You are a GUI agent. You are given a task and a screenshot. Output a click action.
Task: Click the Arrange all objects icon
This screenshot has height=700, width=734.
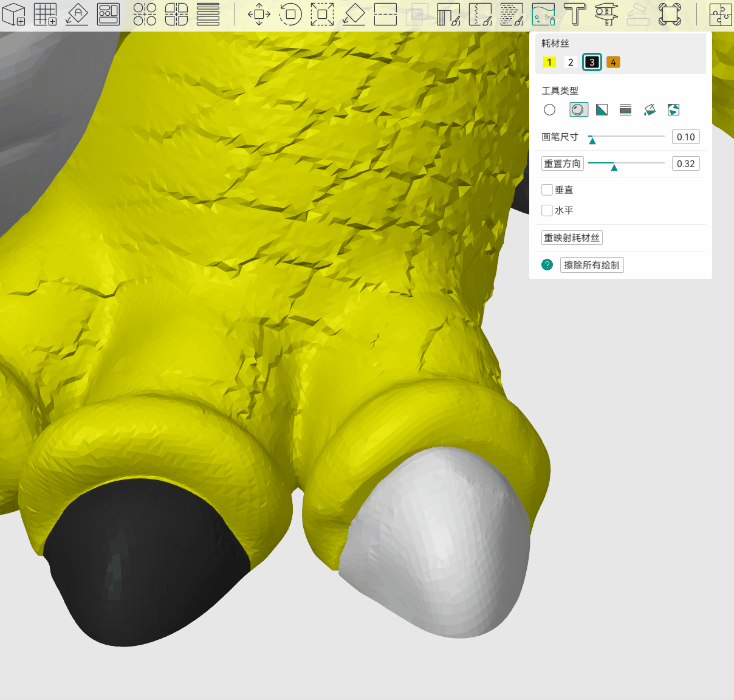pos(109,14)
